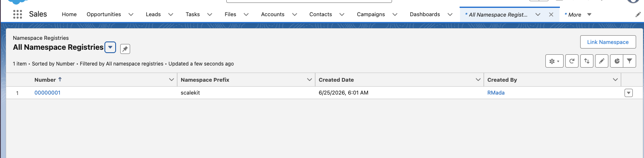Open record link 00000001
Viewport: 644px width, 158px height.
(47, 93)
